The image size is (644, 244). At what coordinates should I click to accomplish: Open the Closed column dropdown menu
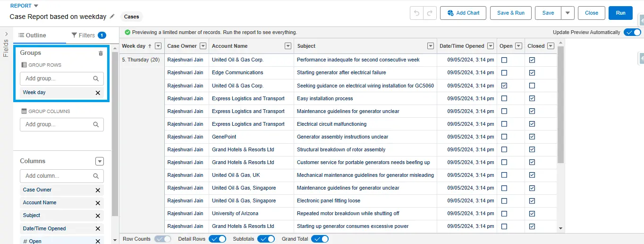pyautogui.click(x=551, y=46)
